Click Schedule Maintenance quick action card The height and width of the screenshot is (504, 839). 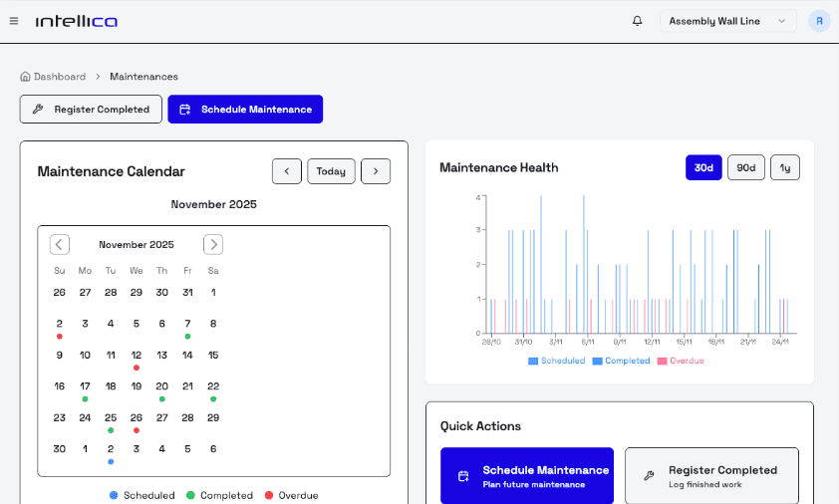[527, 476]
